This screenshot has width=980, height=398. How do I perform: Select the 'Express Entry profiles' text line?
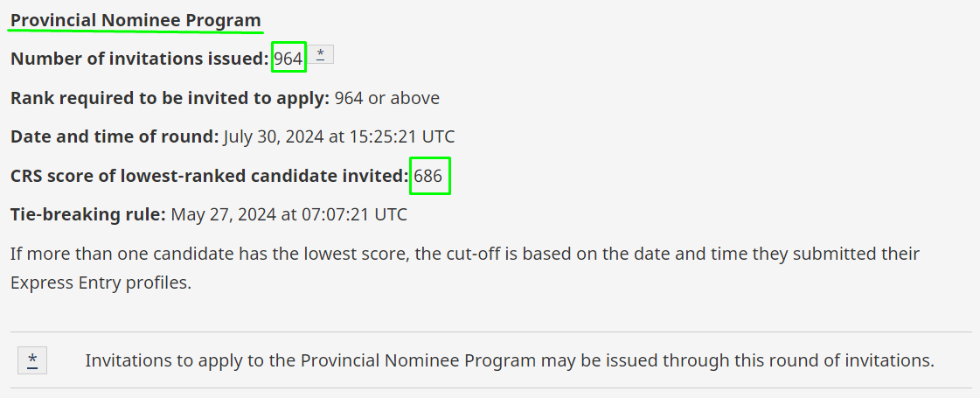[101, 283]
